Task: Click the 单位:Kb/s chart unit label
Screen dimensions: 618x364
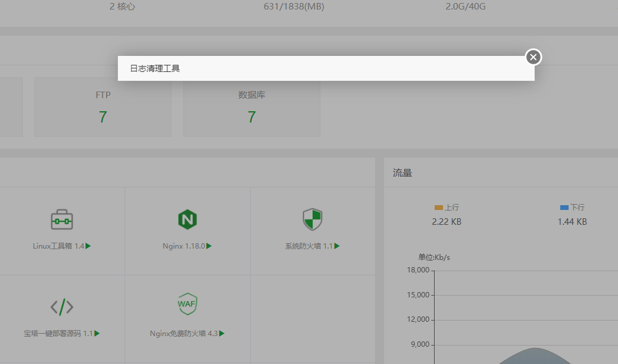Action: click(434, 258)
